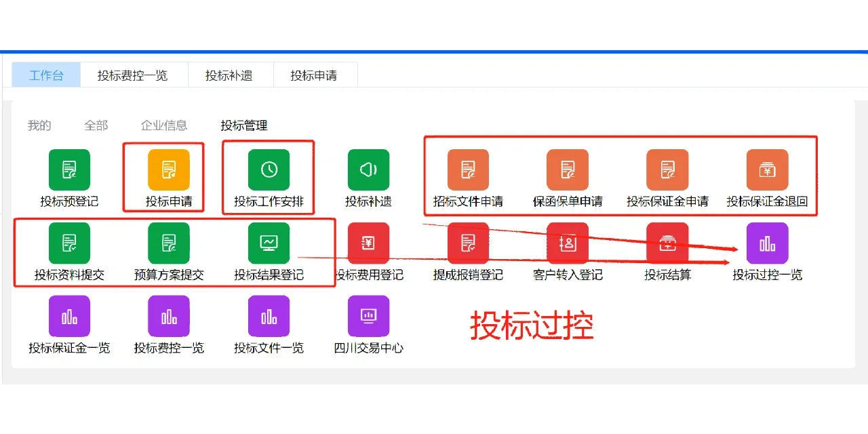Select the 投标过控一览 purple icon
This screenshot has width=868, height=434.
point(766,243)
